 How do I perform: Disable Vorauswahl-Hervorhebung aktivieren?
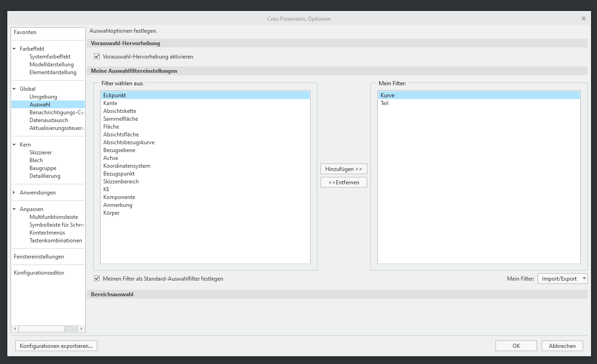pos(96,56)
